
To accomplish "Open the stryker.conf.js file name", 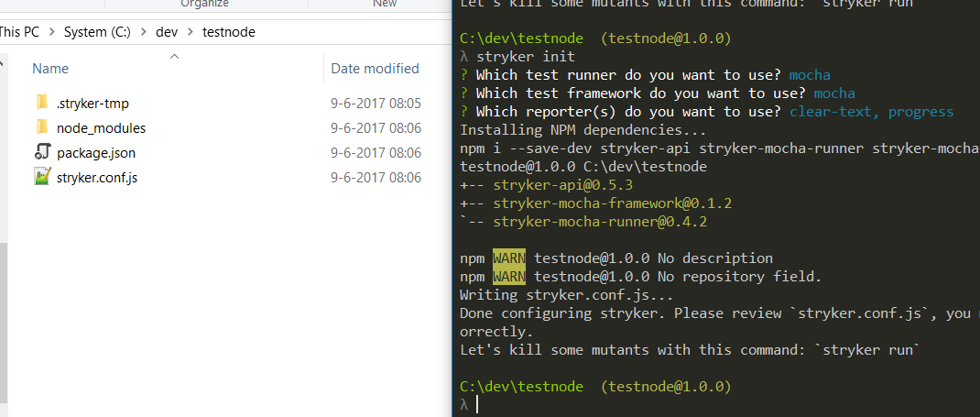I will tap(97, 178).
